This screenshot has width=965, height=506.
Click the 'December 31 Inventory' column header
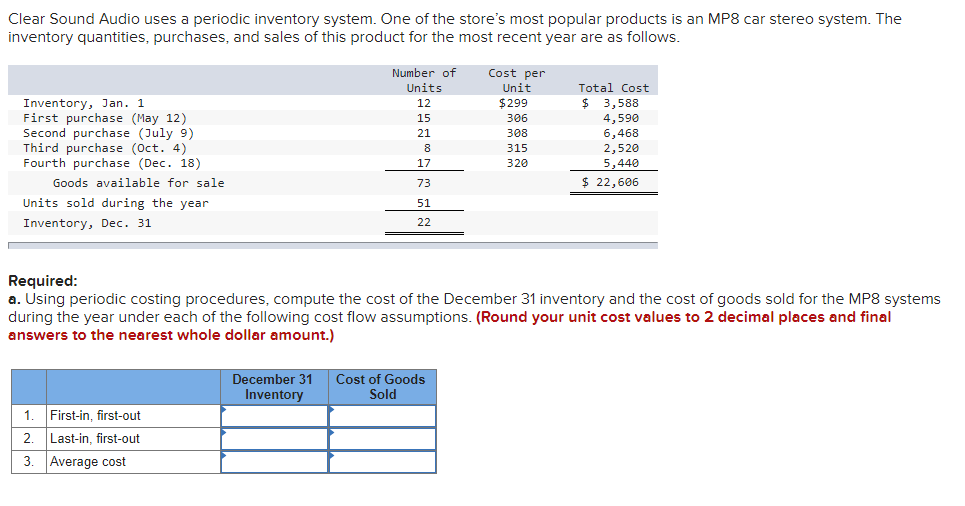click(x=274, y=387)
